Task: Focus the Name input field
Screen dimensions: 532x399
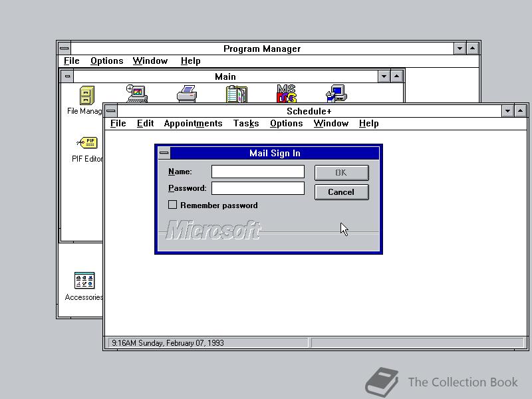Action: [258, 172]
